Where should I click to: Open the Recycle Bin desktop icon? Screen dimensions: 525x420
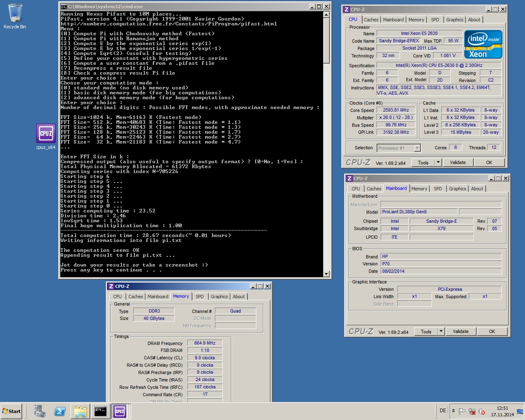15,16
